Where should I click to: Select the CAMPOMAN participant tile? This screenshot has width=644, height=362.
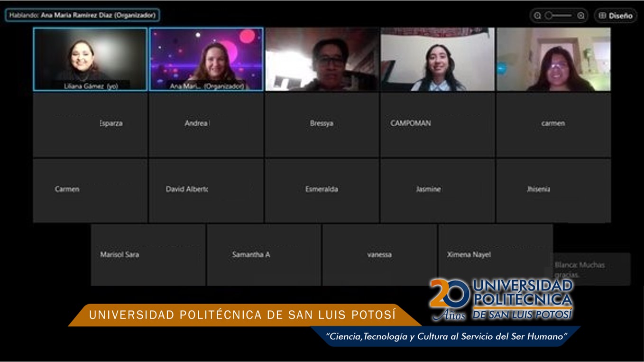click(438, 125)
